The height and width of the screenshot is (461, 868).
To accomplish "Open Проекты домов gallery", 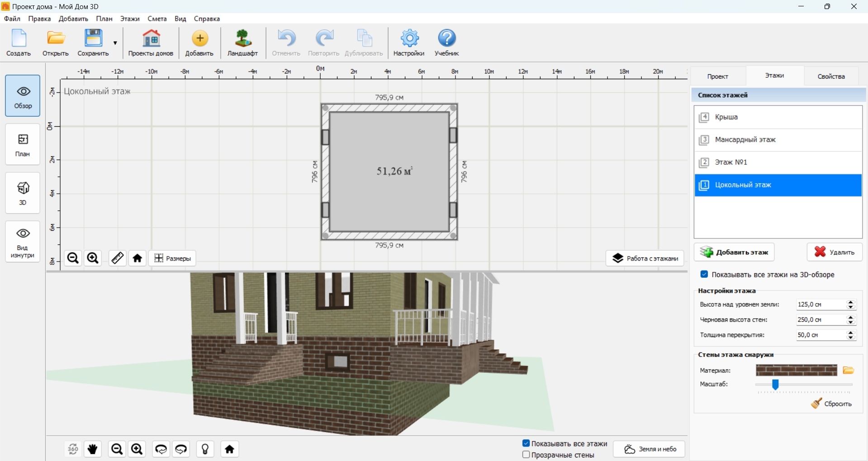I will [x=151, y=43].
